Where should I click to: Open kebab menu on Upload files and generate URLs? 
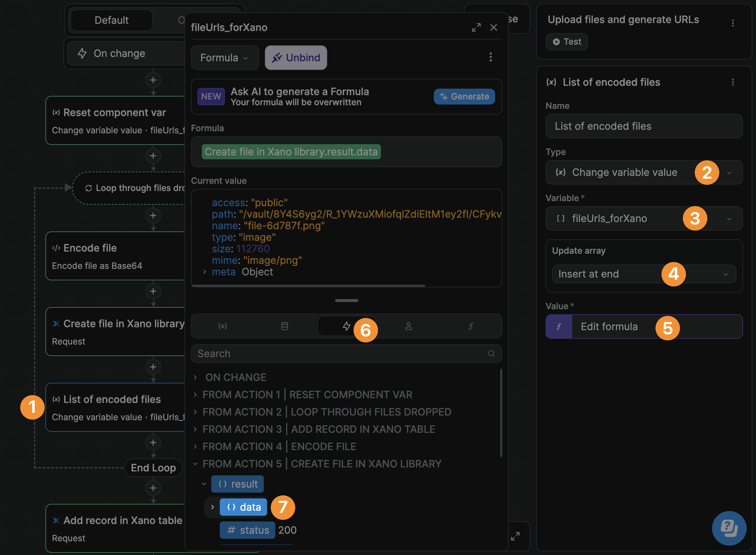(x=733, y=23)
